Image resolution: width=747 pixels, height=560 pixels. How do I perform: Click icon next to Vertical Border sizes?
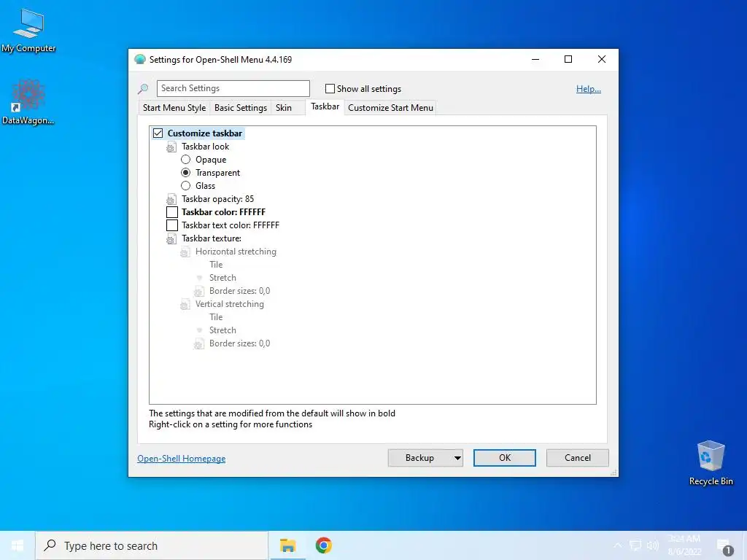(x=198, y=344)
